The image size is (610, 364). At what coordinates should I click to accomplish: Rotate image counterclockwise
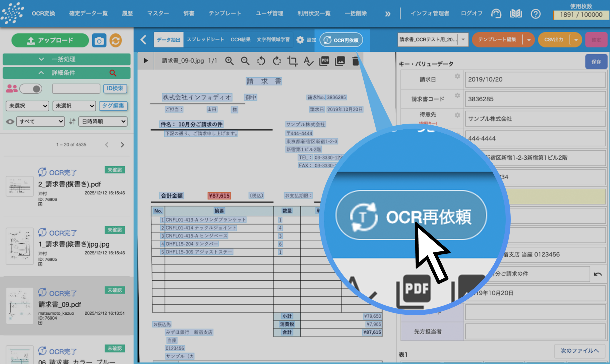[261, 61]
